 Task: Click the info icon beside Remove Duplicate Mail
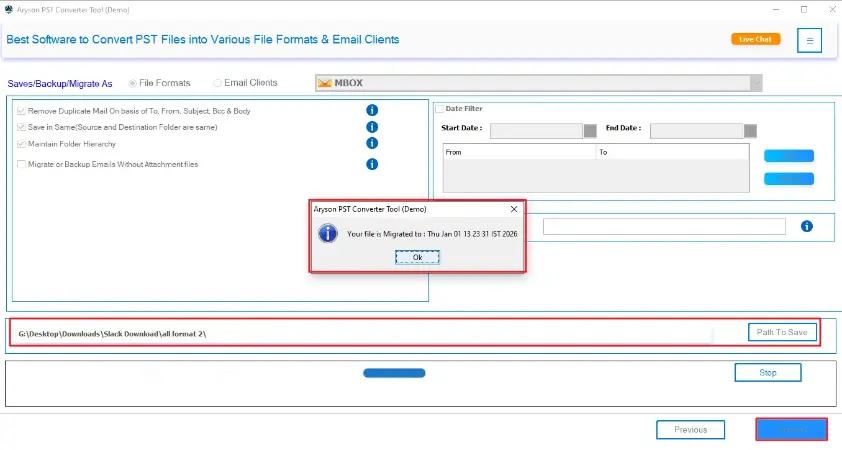[x=372, y=110]
